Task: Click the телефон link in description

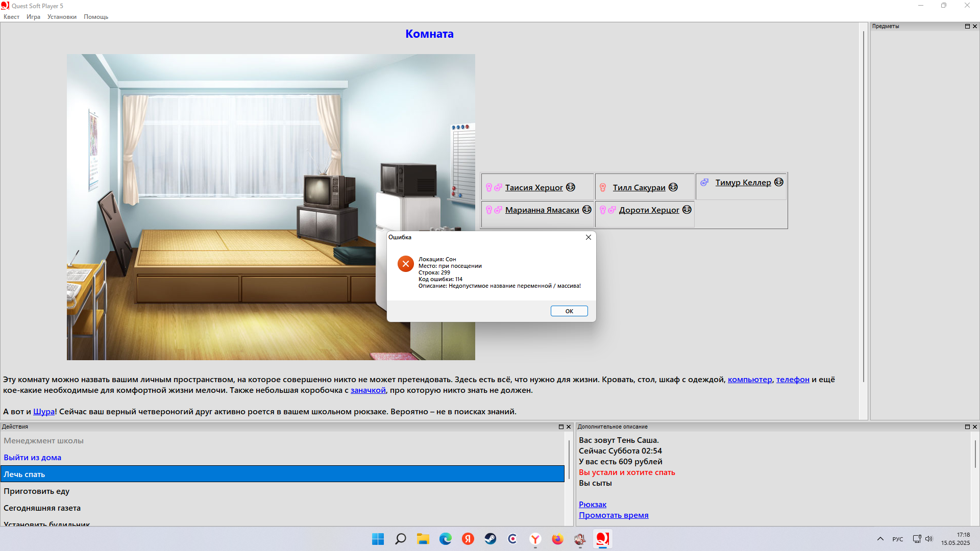Action: 793,380
